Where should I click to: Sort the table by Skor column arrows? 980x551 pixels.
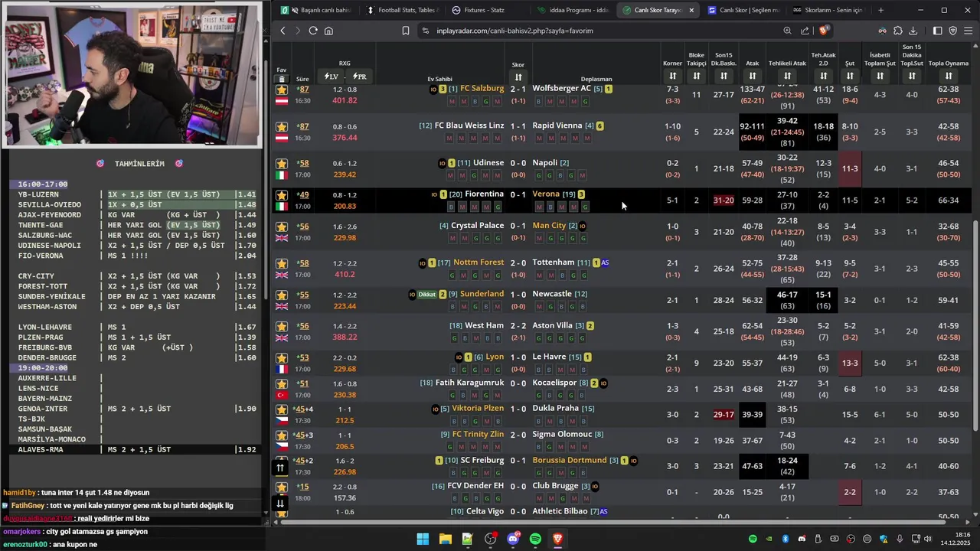pyautogui.click(x=518, y=77)
